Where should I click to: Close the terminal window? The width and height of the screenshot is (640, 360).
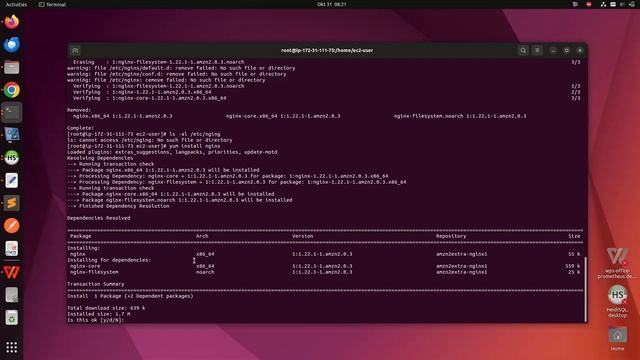coord(580,50)
